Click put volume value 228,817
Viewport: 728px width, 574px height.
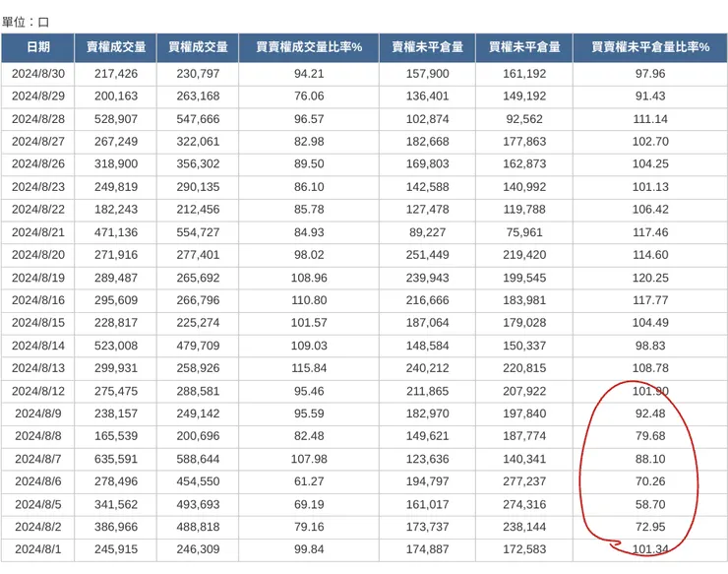click(x=116, y=323)
